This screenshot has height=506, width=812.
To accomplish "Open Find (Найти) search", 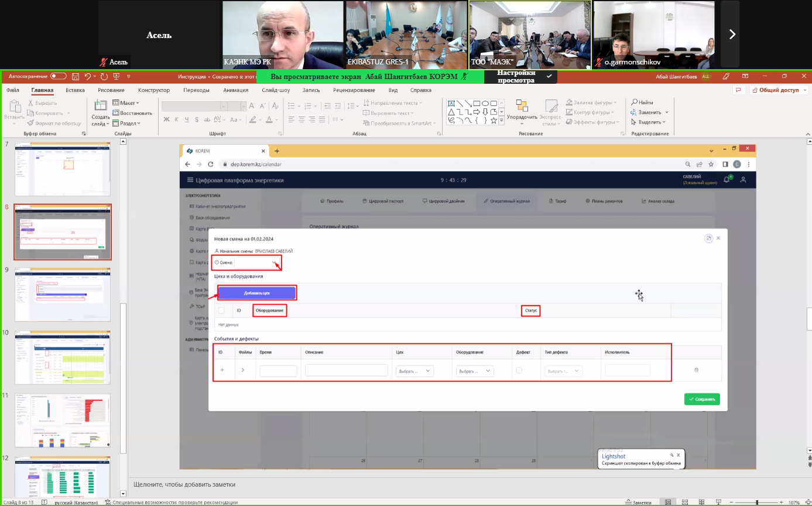I will click(x=642, y=102).
